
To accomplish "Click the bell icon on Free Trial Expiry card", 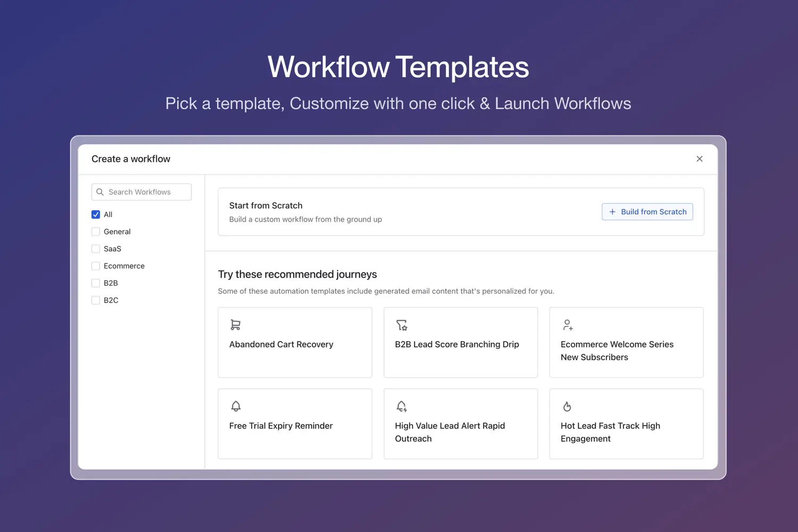I will (236, 406).
